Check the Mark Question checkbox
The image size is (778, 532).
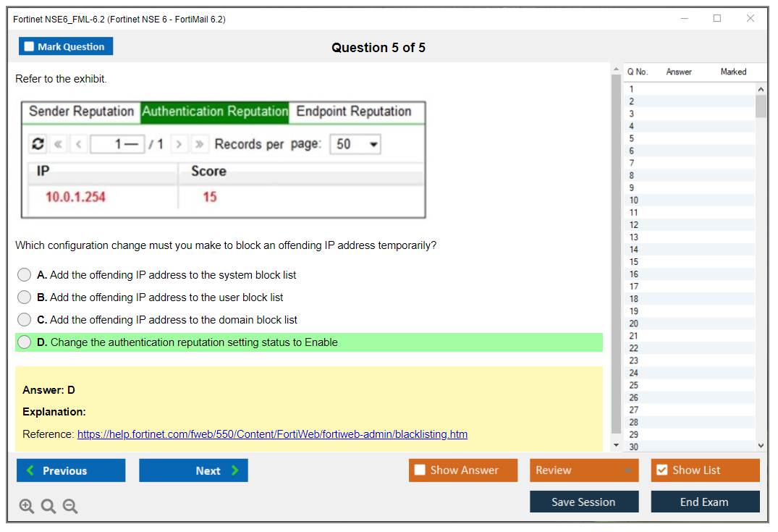click(30, 47)
